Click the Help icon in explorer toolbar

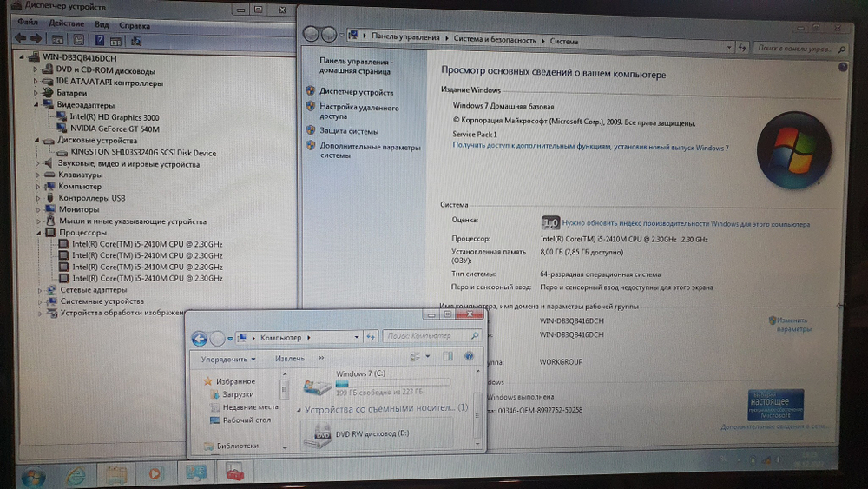(469, 356)
